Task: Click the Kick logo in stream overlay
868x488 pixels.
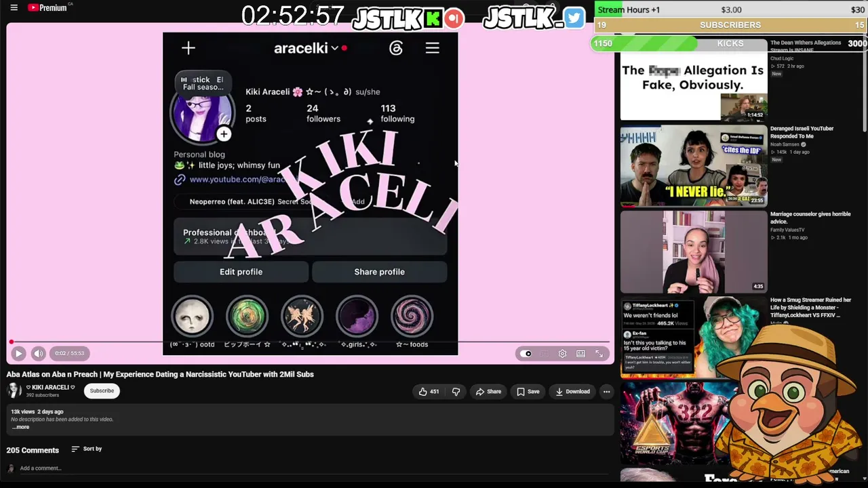Action: [433, 19]
